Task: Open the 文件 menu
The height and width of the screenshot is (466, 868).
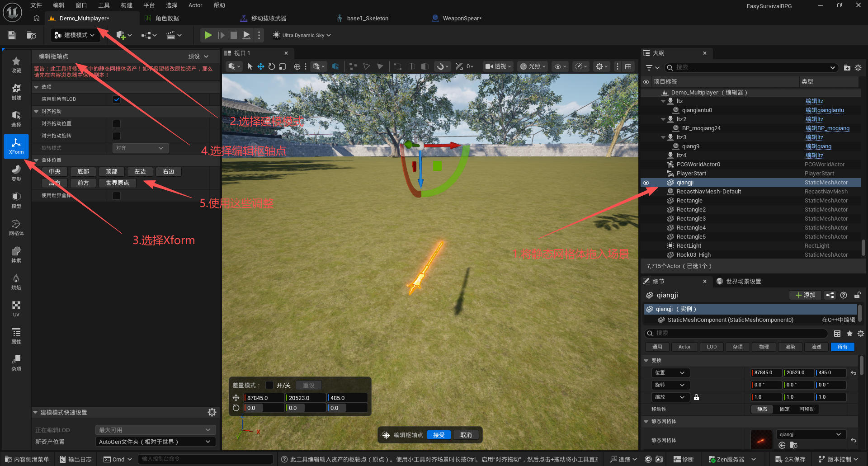Action: 36,5
